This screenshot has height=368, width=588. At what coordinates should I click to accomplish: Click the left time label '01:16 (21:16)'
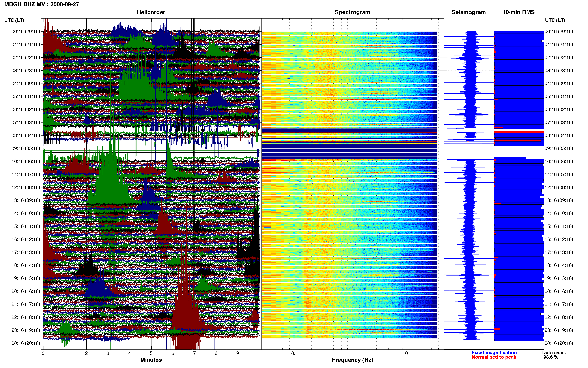click(26, 45)
